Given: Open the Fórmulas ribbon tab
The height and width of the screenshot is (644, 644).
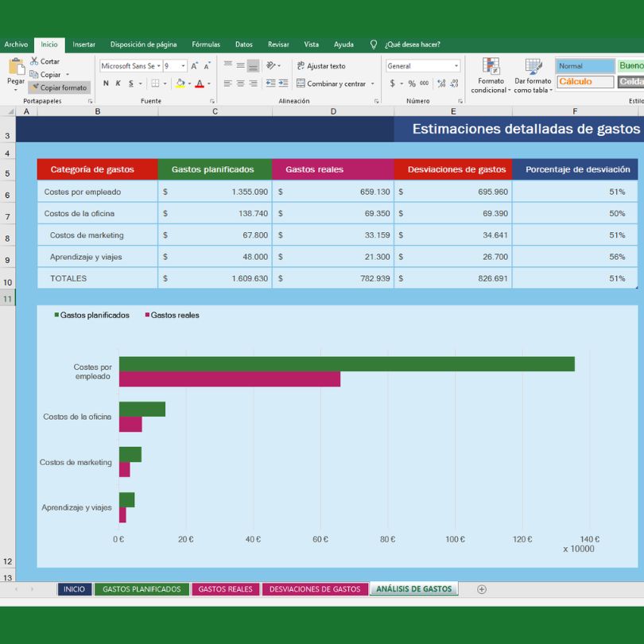Looking at the screenshot, I should pos(206,45).
